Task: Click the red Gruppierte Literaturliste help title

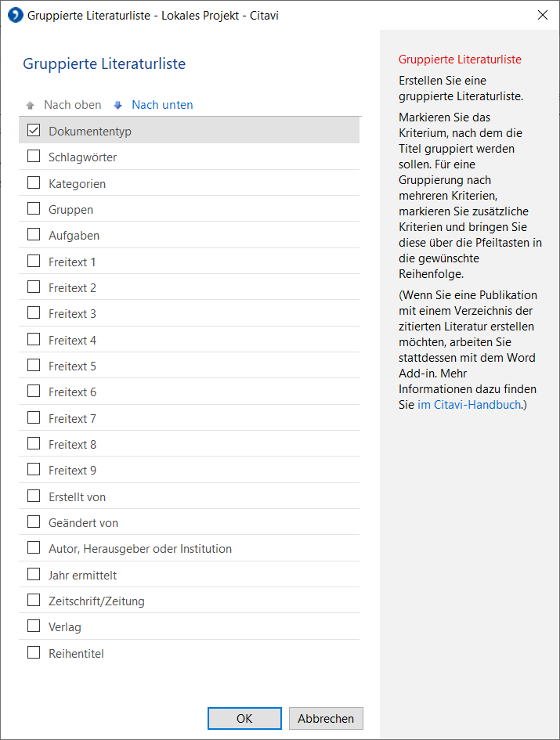Action: coord(460,60)
